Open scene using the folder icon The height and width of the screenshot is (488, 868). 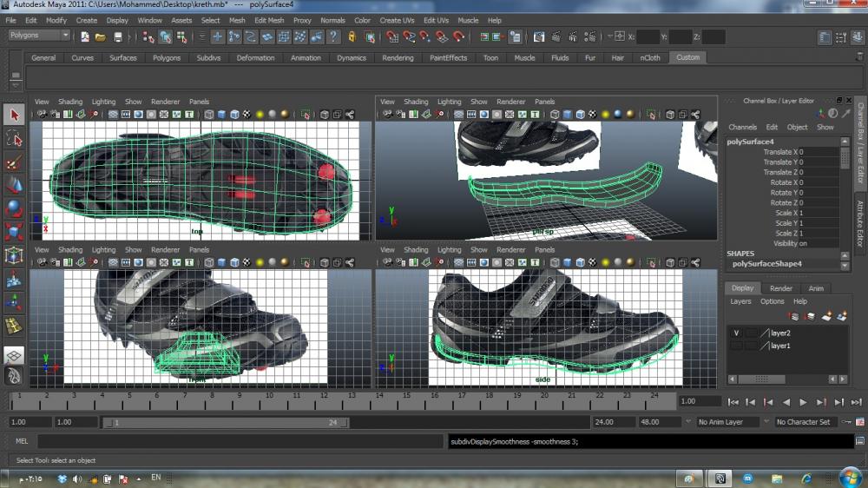click(101, 37)
